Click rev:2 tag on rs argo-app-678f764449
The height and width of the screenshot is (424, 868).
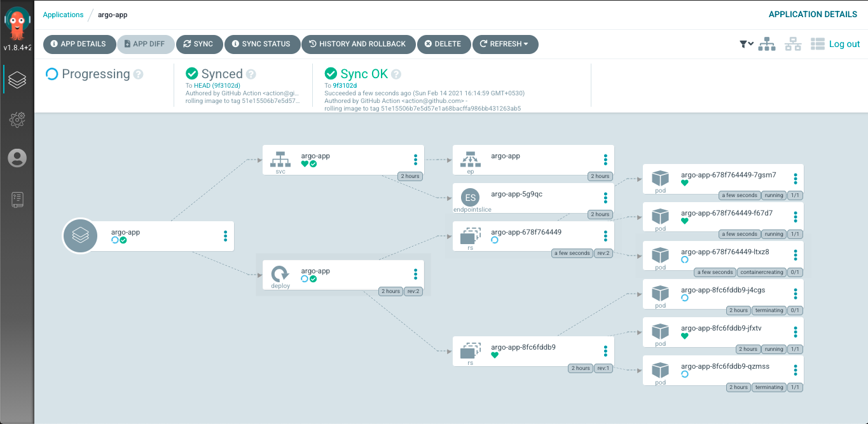point(602,253)
